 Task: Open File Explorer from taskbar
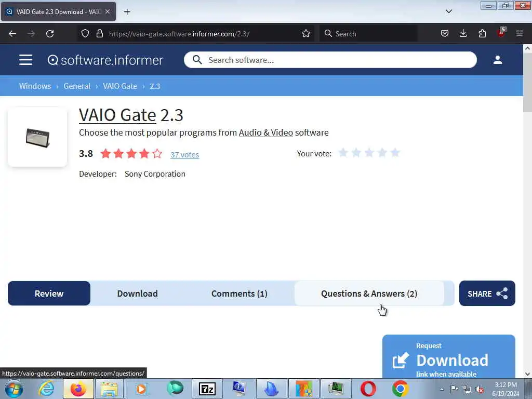109,389
